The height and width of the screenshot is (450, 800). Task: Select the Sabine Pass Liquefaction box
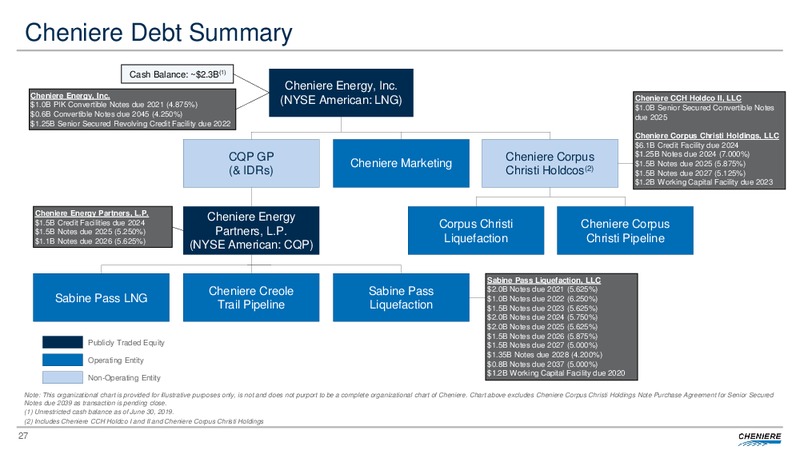(401, 297)
